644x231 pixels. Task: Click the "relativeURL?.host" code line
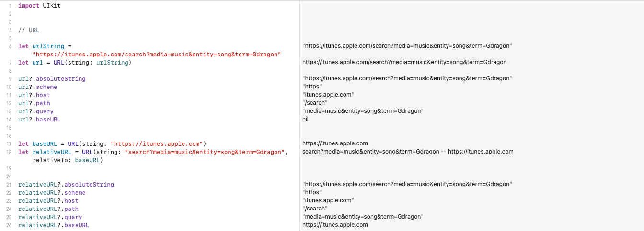48,201
